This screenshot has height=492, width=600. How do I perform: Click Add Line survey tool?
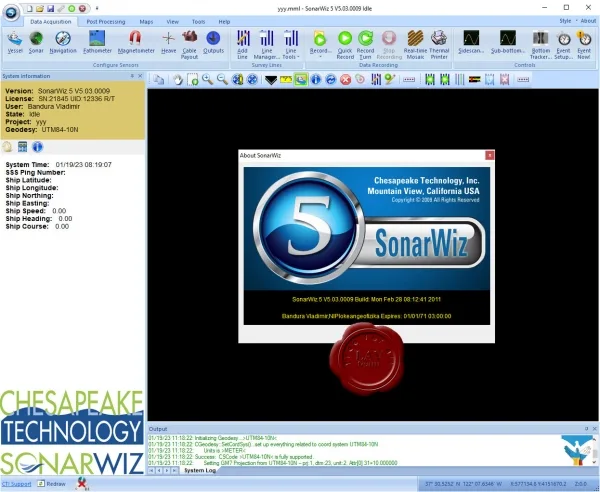pyautogui.click(x=243, y=45)
